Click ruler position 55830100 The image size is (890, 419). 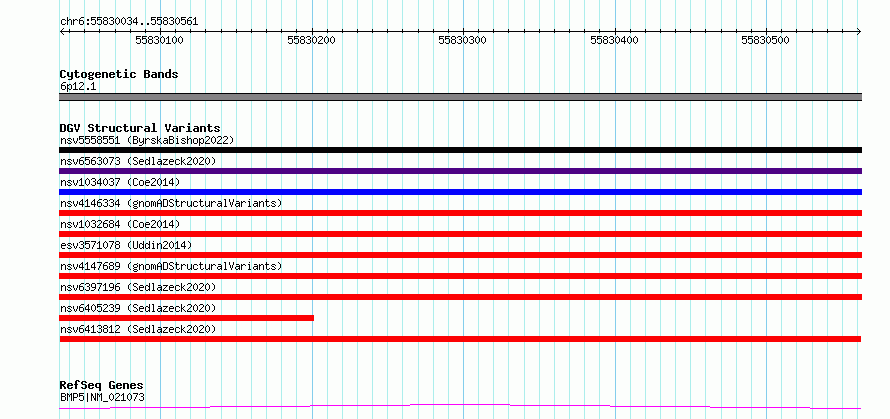[161, 40]
